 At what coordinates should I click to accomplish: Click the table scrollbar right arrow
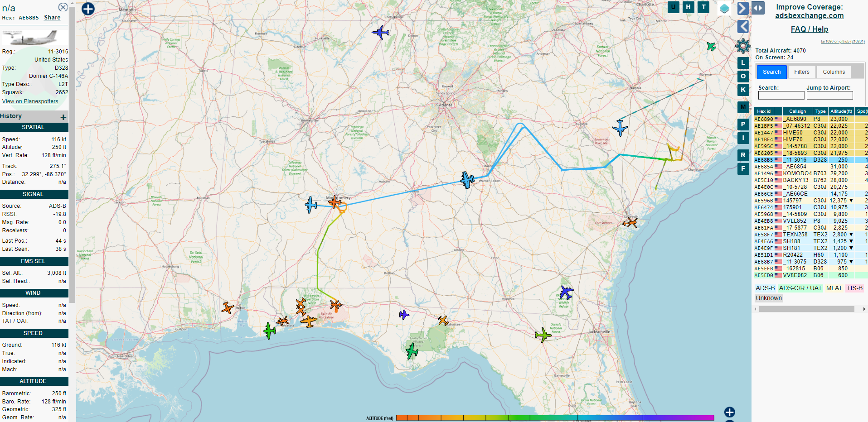click(x=864, y=309)
